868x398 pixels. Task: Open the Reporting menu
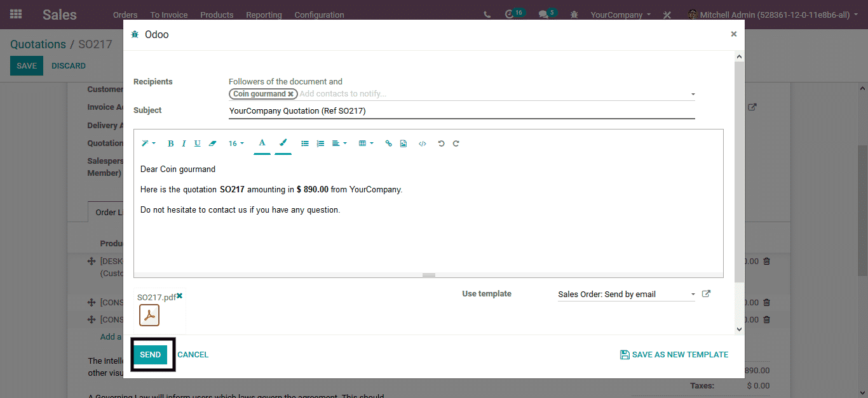pos(264,15)
